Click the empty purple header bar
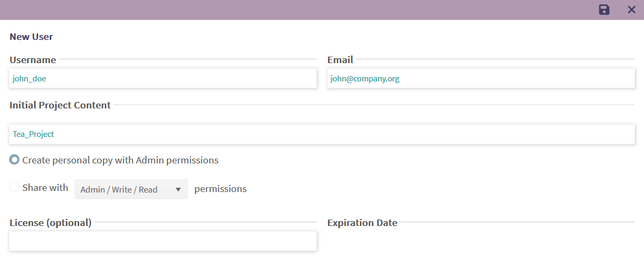The height and width of the screenshot is (274, 644). (296, 10)
